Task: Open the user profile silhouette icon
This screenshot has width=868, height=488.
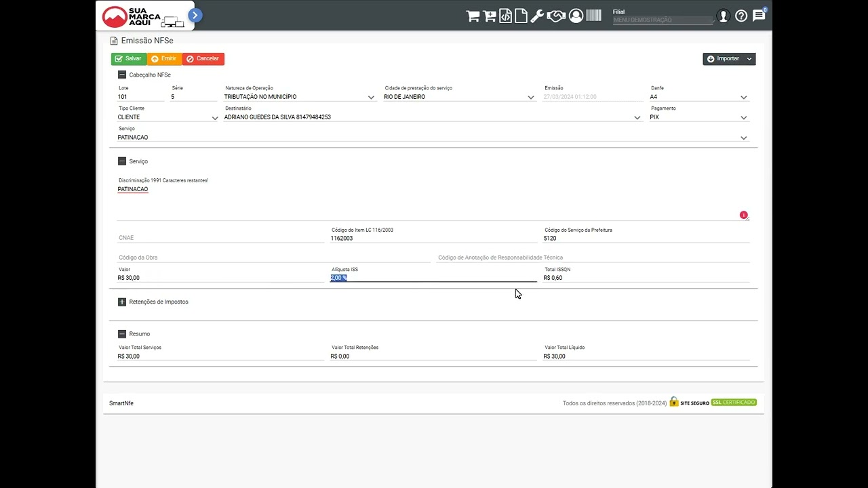Action: point(723,16)
